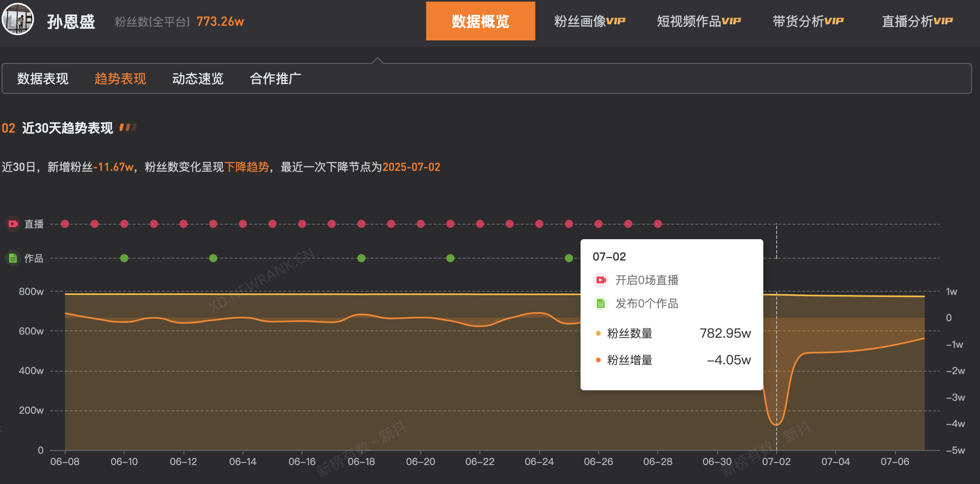Click the first red live-stream dot on 06-08
Viewport: 980px width, 484px height.
pos(65,224)
